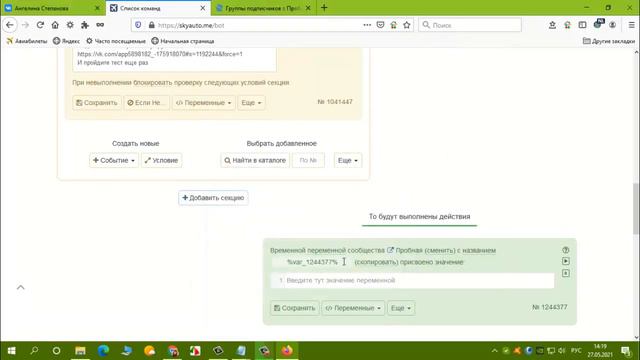Click the help question mark icon
Viewport: 640px width, 360px height.
[x=566, y=250]
